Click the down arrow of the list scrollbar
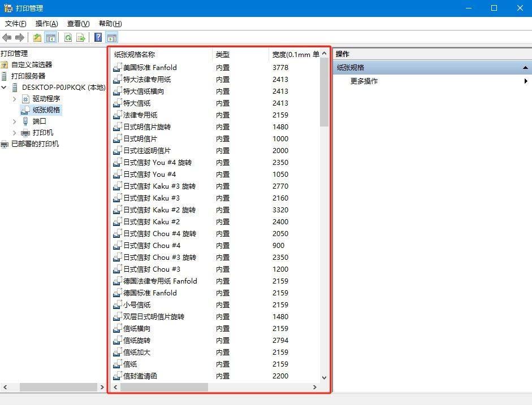 pos(325,377)
